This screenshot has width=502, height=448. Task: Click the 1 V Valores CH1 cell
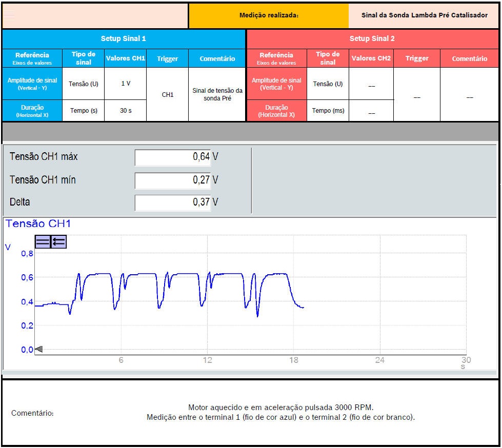[x=126, y=84]
